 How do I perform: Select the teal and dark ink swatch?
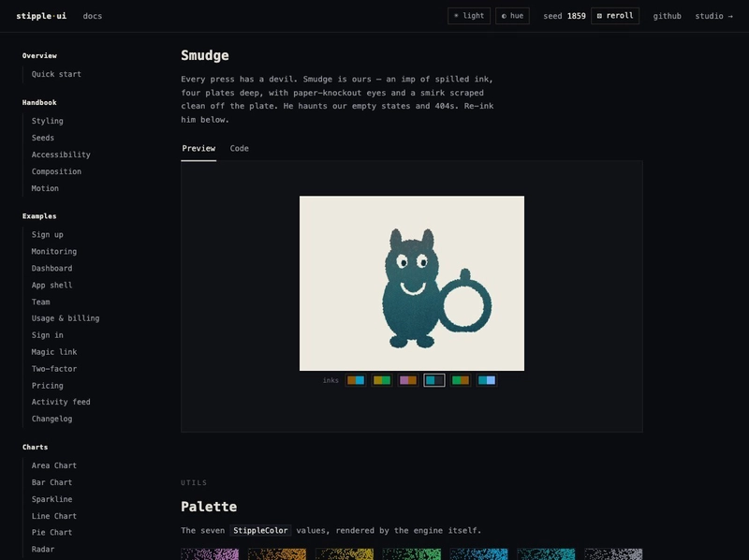434,380
